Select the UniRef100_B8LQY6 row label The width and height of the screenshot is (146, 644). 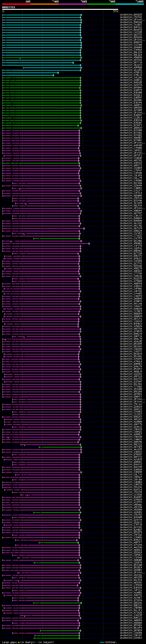(x=131, y=52)
